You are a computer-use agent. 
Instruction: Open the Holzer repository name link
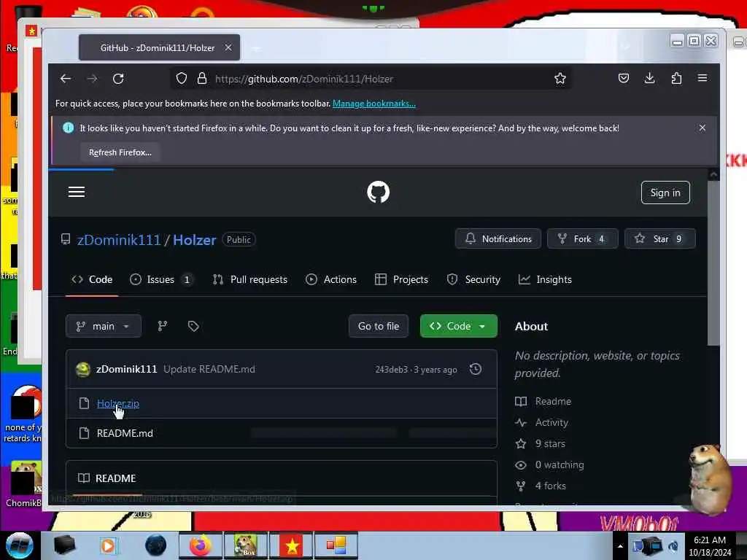(194, 239)
